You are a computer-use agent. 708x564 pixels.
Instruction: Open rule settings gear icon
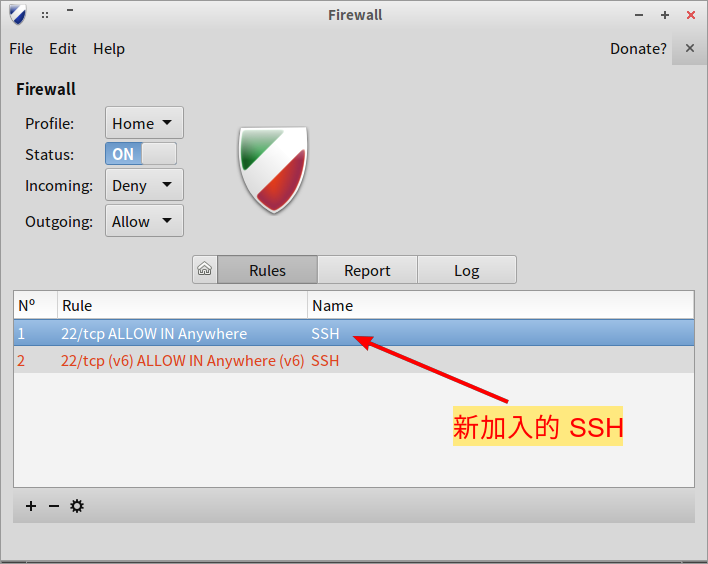click(77, 506)
